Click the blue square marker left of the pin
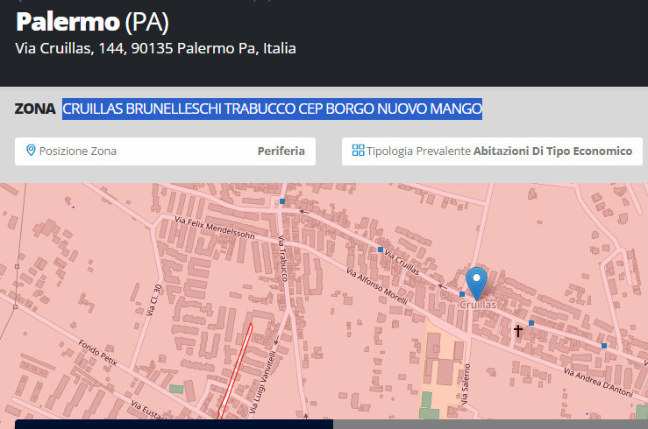 [462, 294]
